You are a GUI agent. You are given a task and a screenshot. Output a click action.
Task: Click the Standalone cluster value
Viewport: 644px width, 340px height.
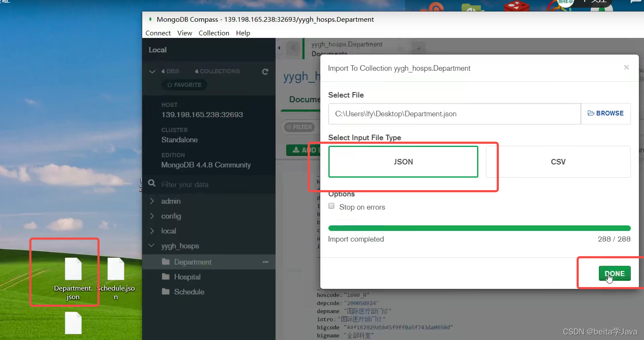(x=179, y=140)
